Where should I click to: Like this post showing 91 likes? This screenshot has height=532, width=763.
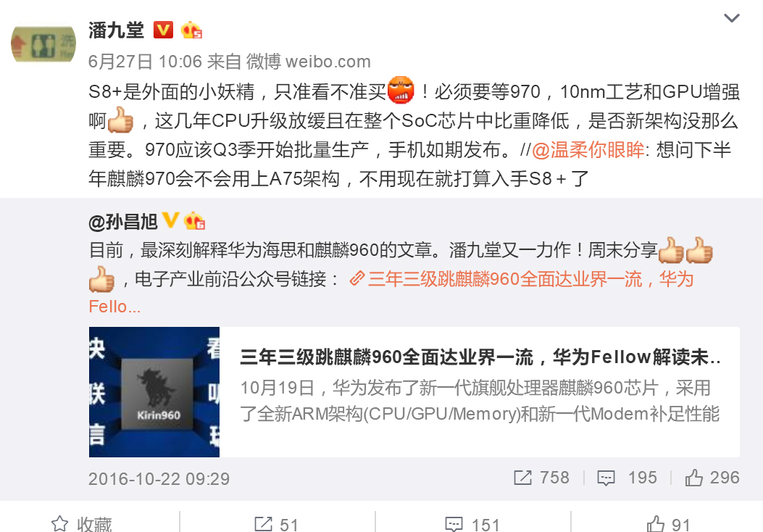(x=669, y=524)
